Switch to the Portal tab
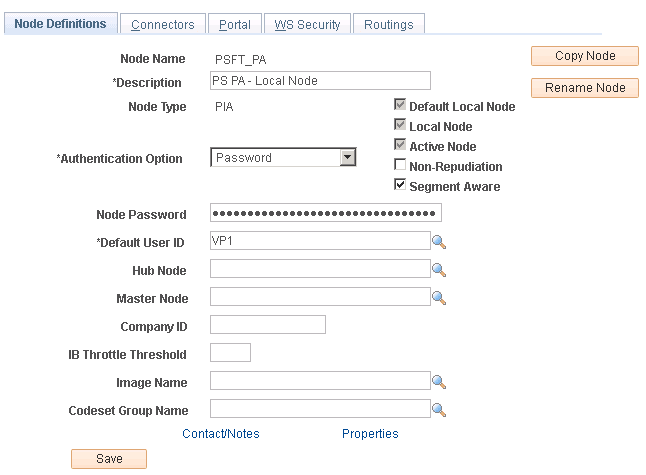Viewport: 646px width, 475px height. click(235, 24)
